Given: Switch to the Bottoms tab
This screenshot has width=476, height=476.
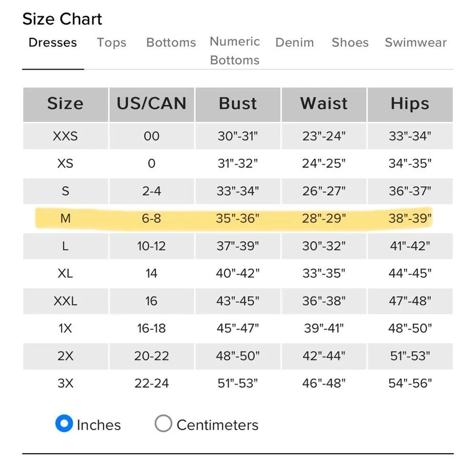Looking at the screenshot, I should click(171, 42).
